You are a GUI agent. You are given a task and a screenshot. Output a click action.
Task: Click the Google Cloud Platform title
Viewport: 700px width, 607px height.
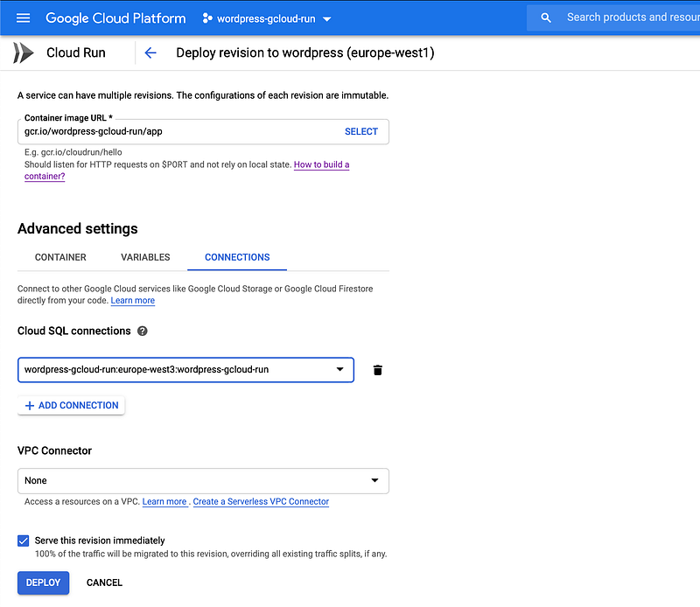tap(115, 18)
